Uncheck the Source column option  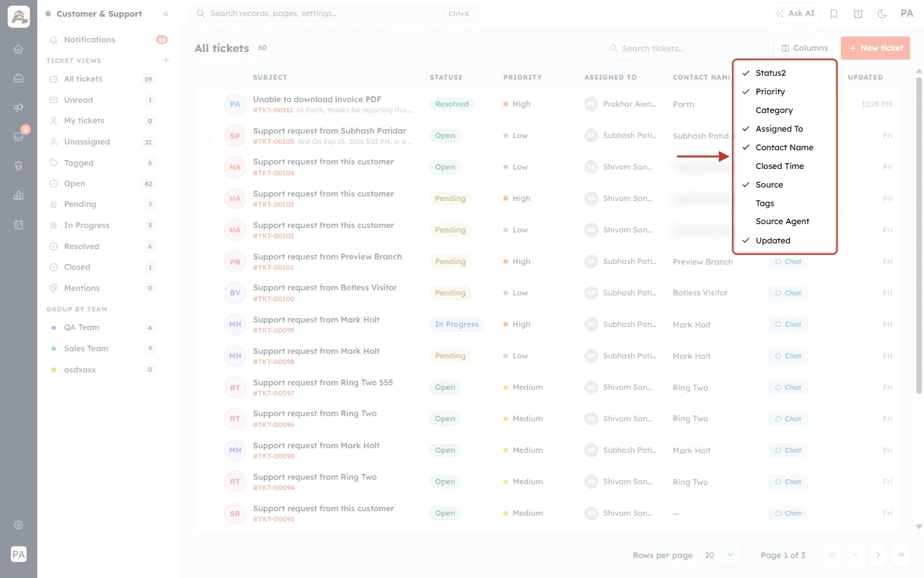[x=785, y=185]
